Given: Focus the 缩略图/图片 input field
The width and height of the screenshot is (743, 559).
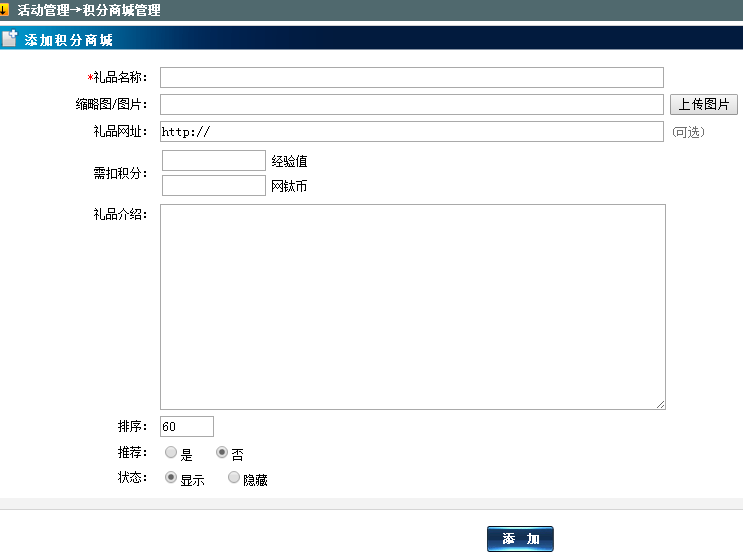Looking at the screenshot, I should pyautogui.click(x=412, y=104).
